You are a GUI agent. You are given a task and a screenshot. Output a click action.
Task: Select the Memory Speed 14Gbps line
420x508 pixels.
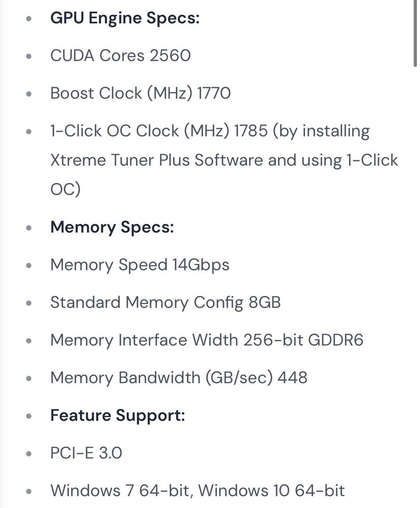coord(140,265)
